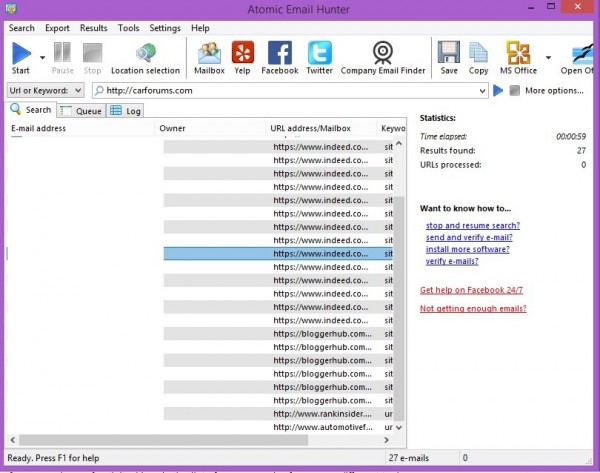Expand the Url or Keyword dropdown
The width and height of the screenshot is (600, 473).
click(45, 90)
